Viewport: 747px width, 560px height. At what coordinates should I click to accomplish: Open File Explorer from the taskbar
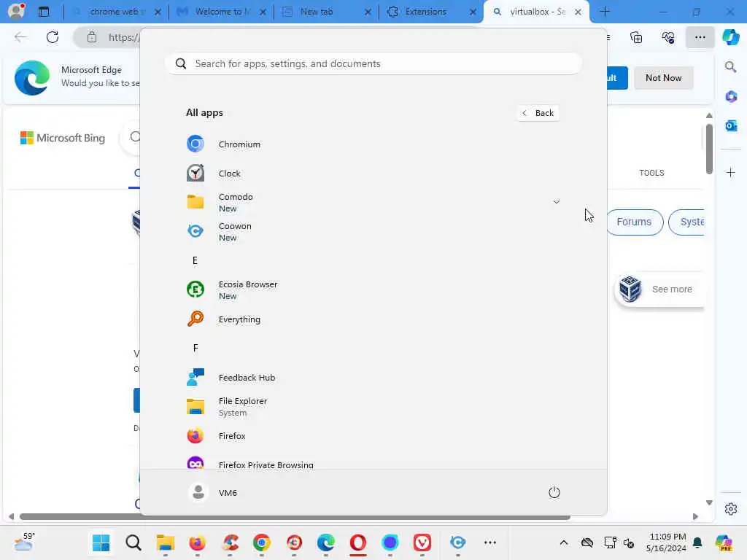(x=166, y=542)
